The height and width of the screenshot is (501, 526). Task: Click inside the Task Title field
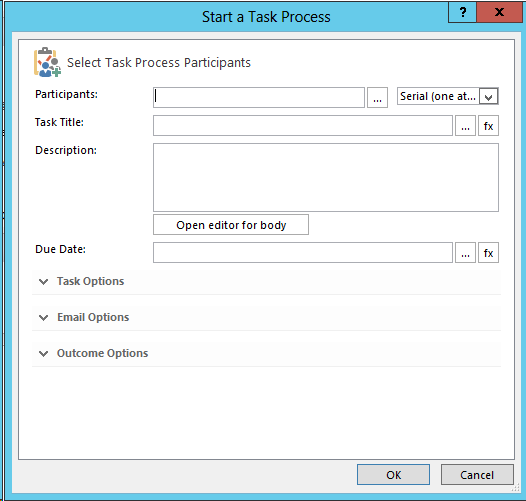coord(303,126)
